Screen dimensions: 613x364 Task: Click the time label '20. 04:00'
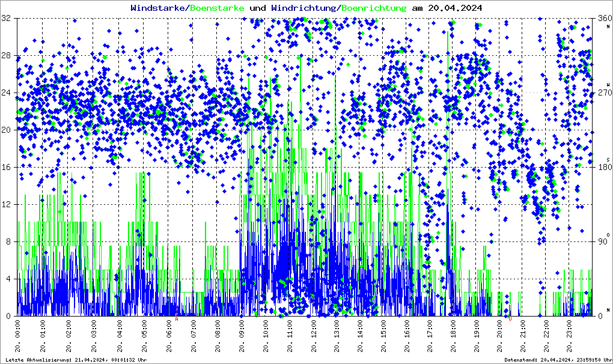[x=119, y=336]
